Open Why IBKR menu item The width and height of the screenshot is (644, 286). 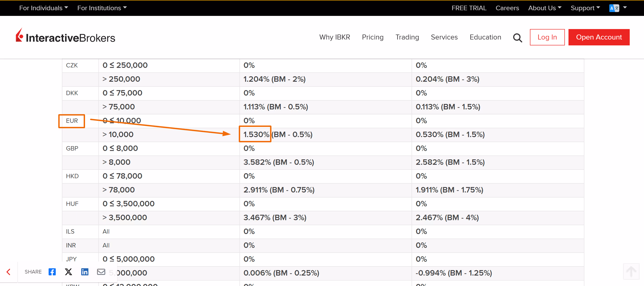[x=334, y=37]
